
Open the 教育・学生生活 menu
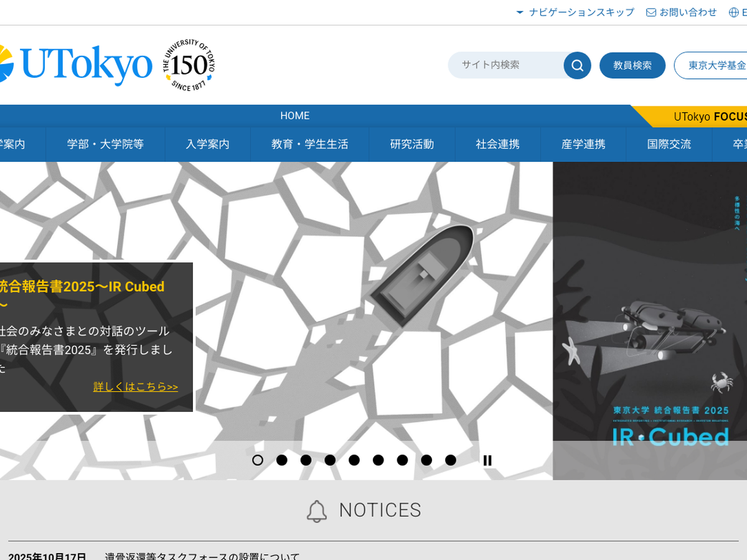tap(309, 144)
